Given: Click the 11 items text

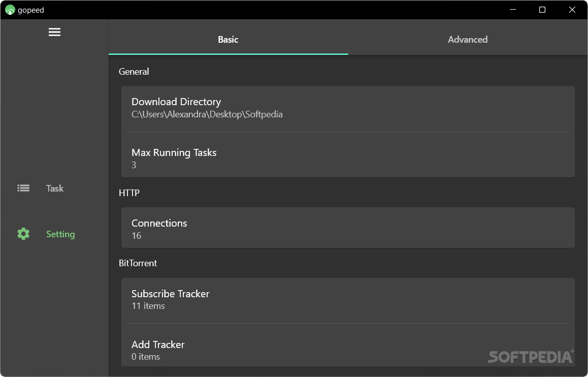Looking at the screenshot, I should 148,306.
